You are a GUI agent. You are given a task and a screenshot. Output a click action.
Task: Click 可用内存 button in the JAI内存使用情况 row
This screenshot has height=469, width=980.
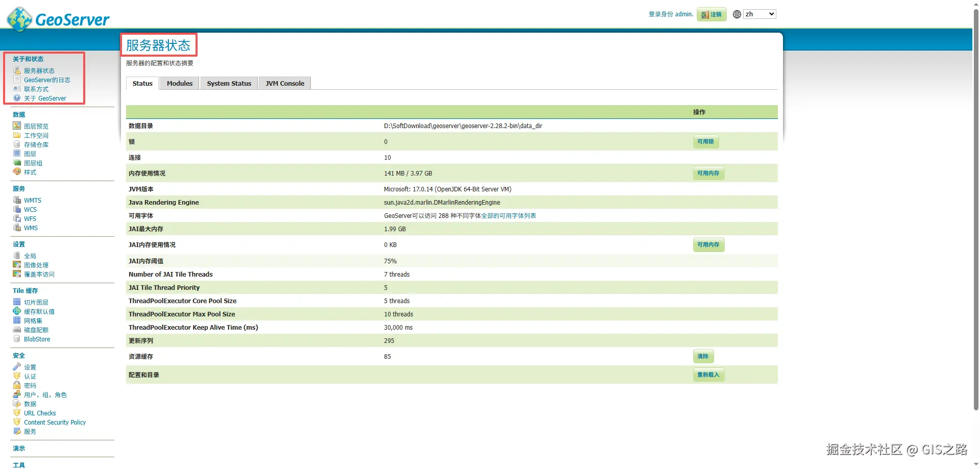coord(708,244)
